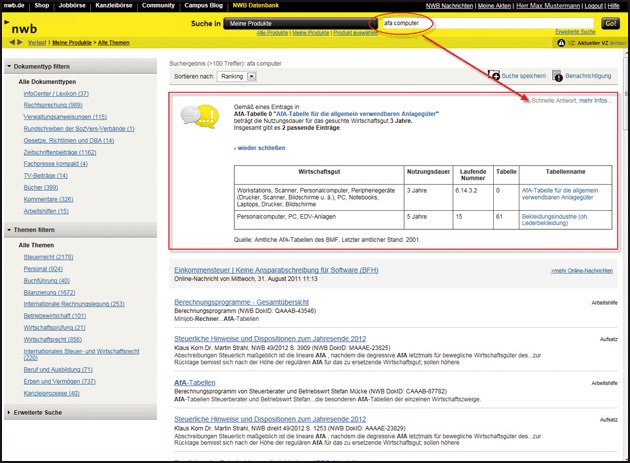This screenshot has height=463, width=630.
Task: Click the Logout link in top bar
Action: pos(584,5)
